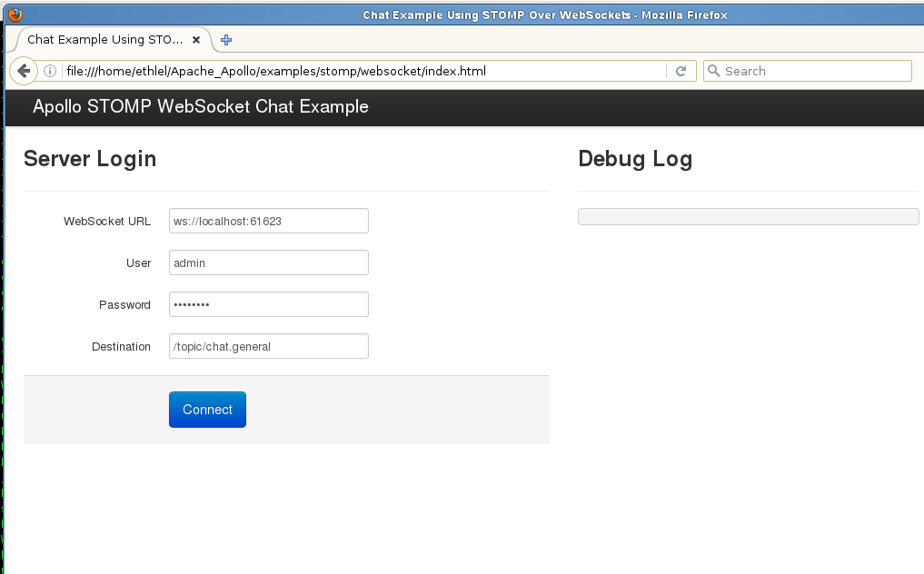Click the WebSocket URL input field
924x574 pixels.
tap(269, 221)
